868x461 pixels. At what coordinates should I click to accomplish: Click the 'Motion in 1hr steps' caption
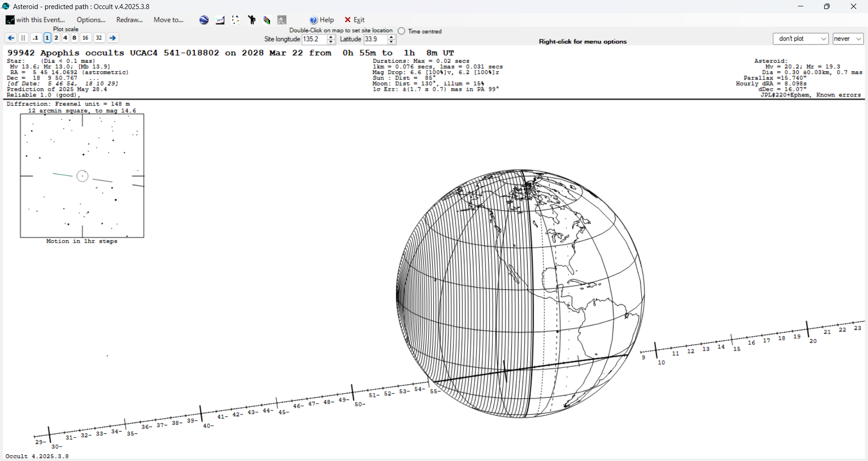click(82, 241)
